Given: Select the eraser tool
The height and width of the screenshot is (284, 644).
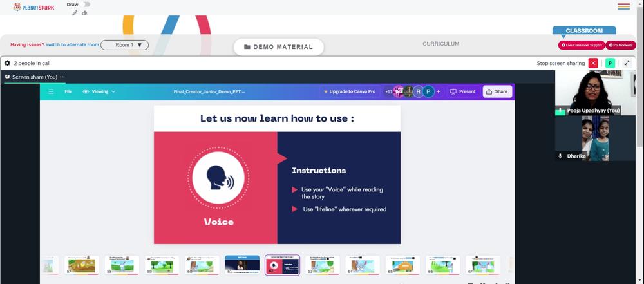Looking at the screenshot, I should coord(84,13).
